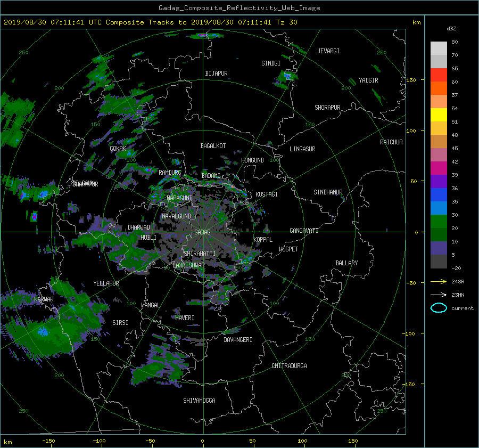
Task: Click the HAVERI city label
Action: 185,318
